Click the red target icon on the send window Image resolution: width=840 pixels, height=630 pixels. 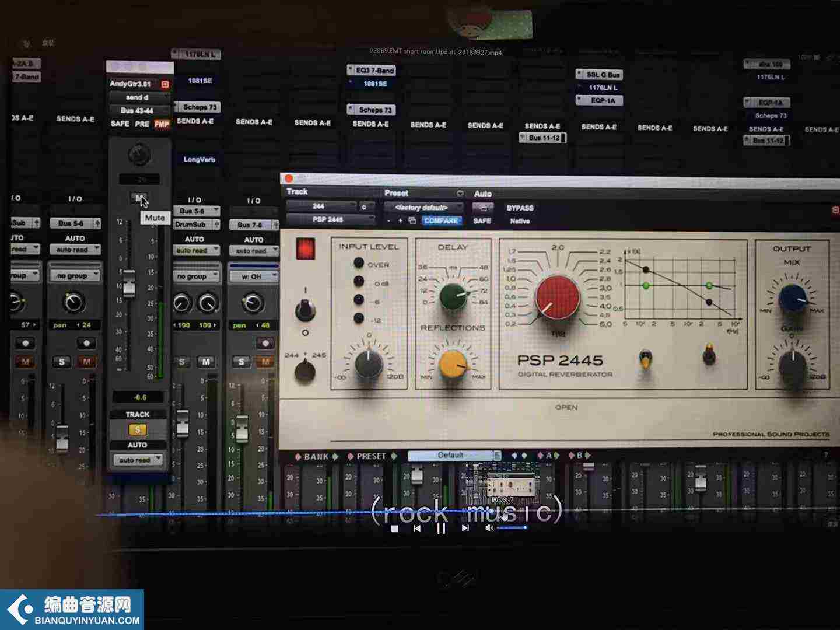tap(164, 85)
